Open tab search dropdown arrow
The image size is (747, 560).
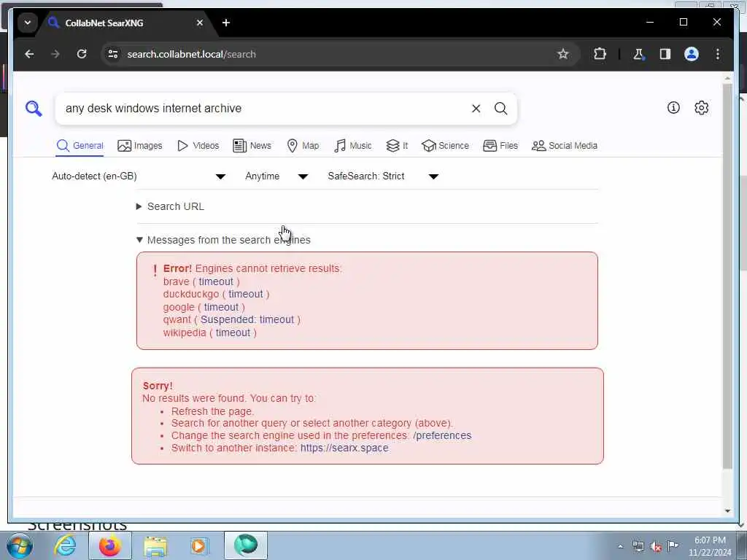click(x=28, y=23)
